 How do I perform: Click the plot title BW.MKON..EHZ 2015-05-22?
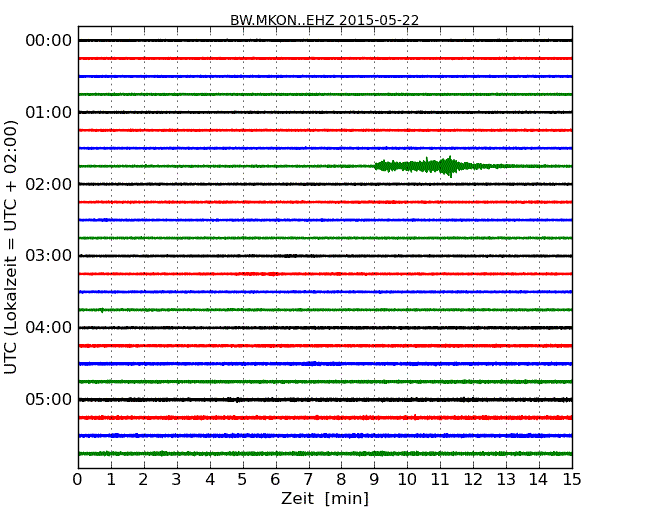(325, 20)
